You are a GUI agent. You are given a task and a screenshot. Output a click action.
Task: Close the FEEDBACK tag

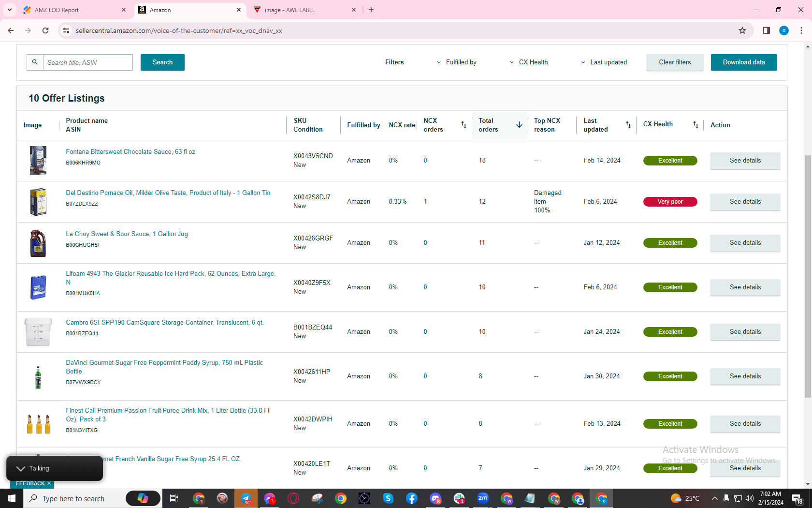49,483
